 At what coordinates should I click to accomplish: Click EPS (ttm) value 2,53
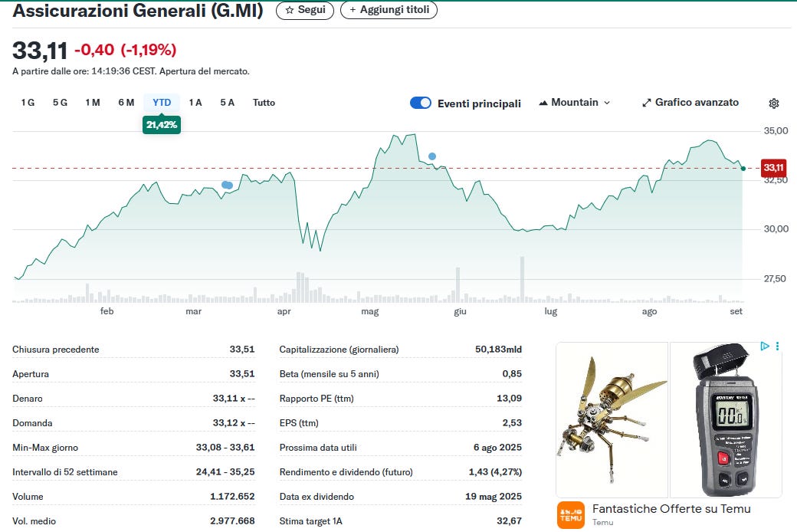[513, 422]
